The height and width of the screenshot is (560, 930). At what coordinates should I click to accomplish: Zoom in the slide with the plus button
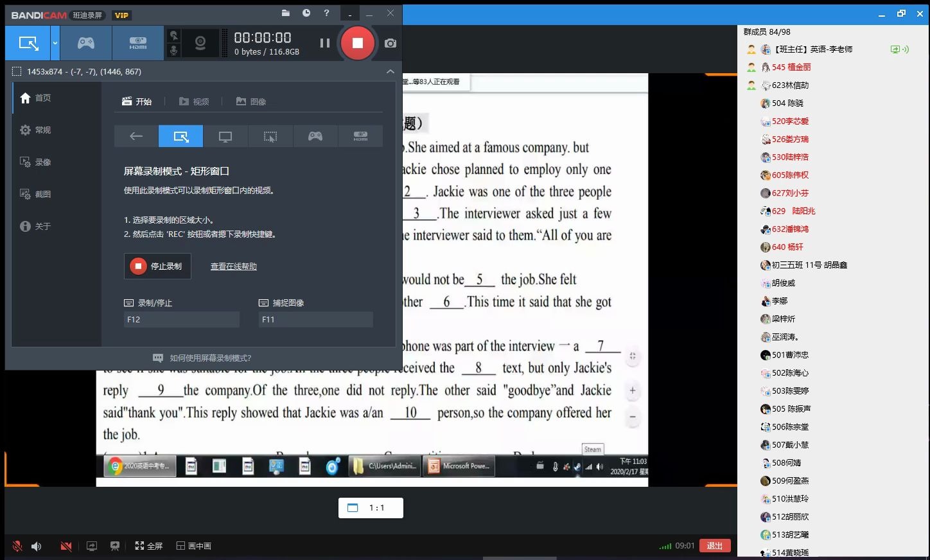[633, 390]
